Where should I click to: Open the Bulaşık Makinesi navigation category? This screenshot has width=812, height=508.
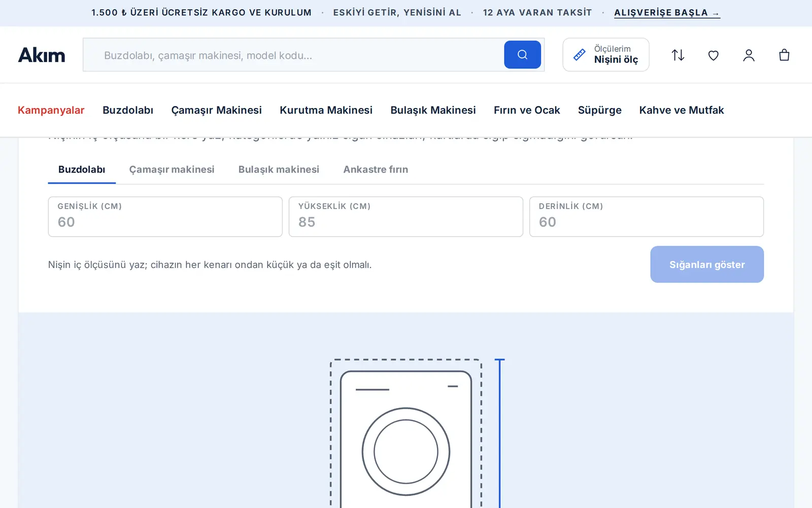pyautogui.click(x=433, y=110)
